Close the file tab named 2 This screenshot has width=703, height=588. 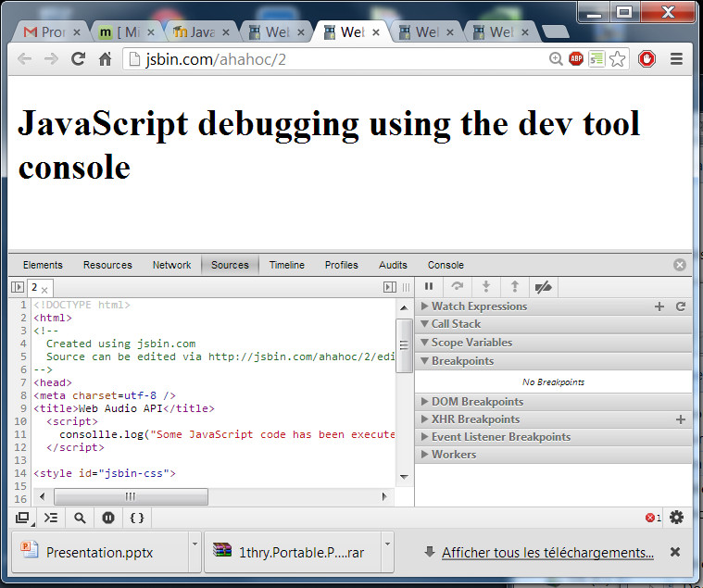(44, 290)
